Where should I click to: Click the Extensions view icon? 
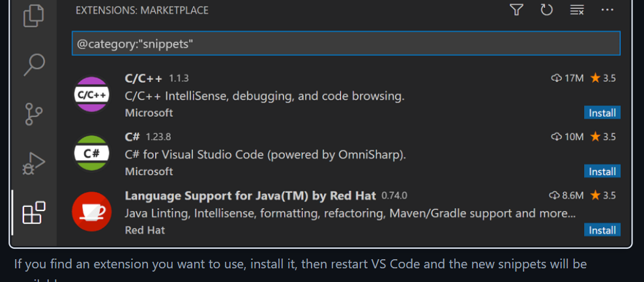tap(33, 213)
